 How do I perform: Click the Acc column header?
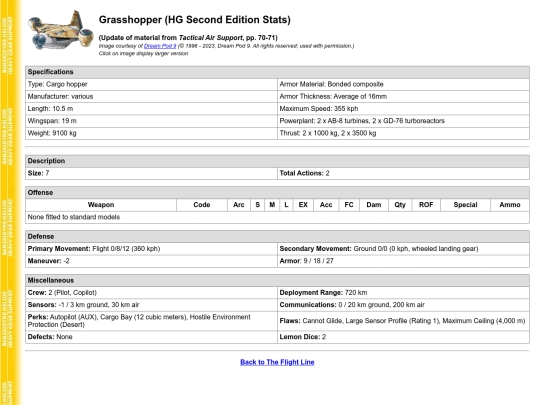pos(326,205)
